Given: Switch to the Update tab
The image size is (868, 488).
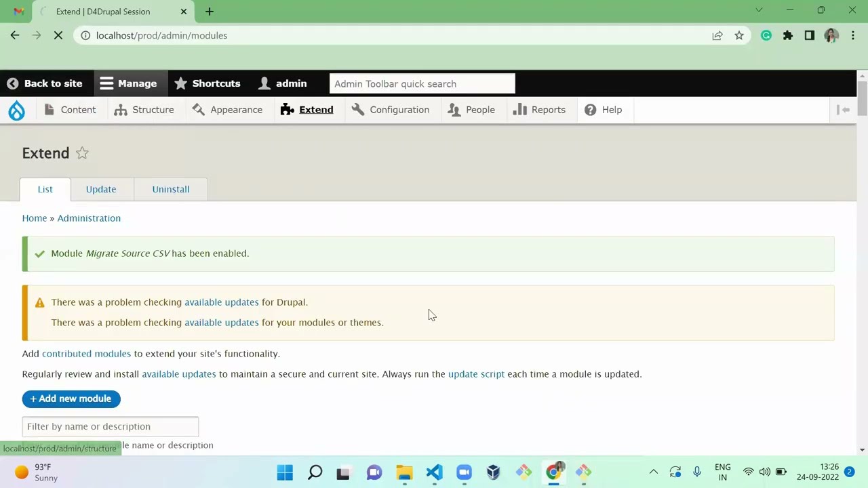Looking at the screenshot, I should coord(101,189).
